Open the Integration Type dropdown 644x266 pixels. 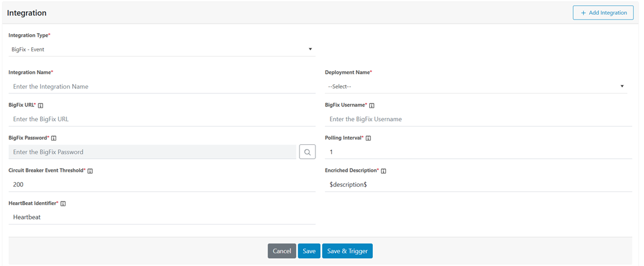click(161, 50)
